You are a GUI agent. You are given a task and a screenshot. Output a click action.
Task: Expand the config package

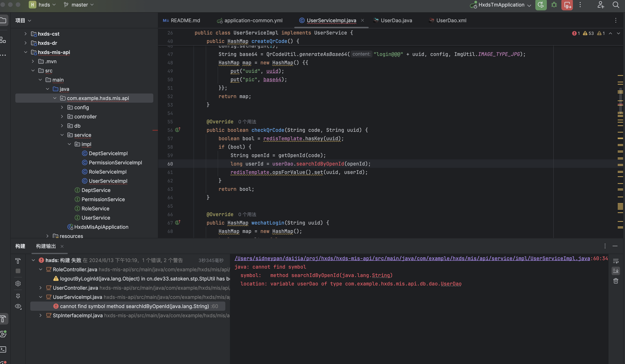click(x=62, y=107)
